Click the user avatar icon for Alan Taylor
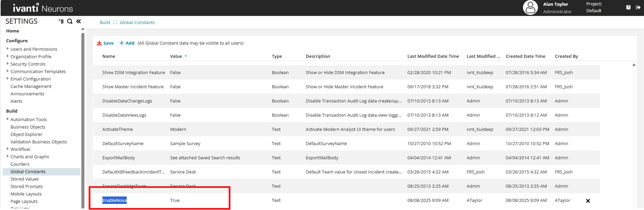This screenshot has height=210, width=644. click(530, 7)
